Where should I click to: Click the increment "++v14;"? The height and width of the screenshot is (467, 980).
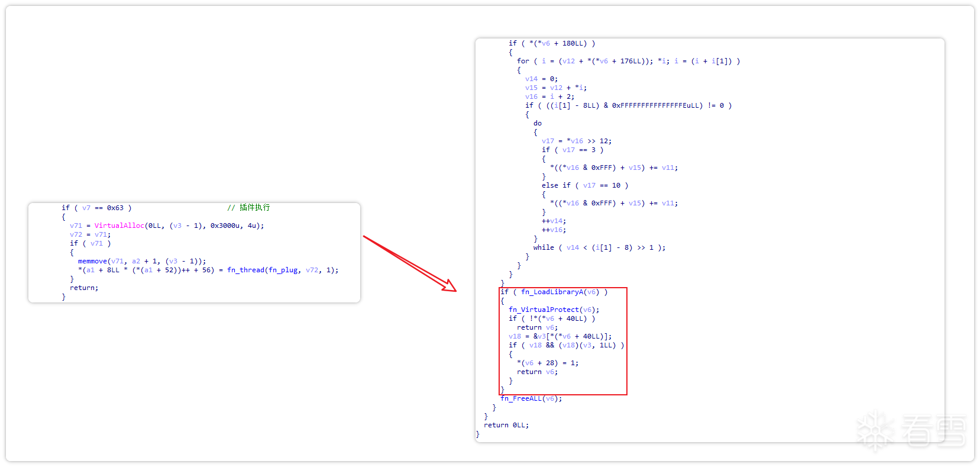pos(554,221)
